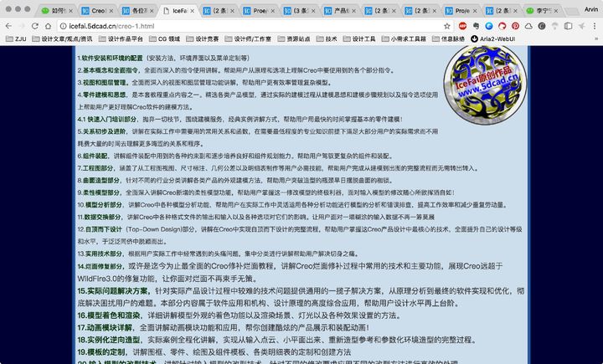Click the heading 12.自顶而下设计
603x364 pixels.
pos(100,229)
